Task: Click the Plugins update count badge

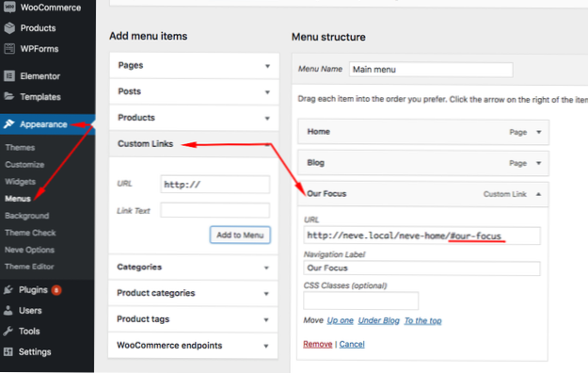Action: tap(56, 290)
